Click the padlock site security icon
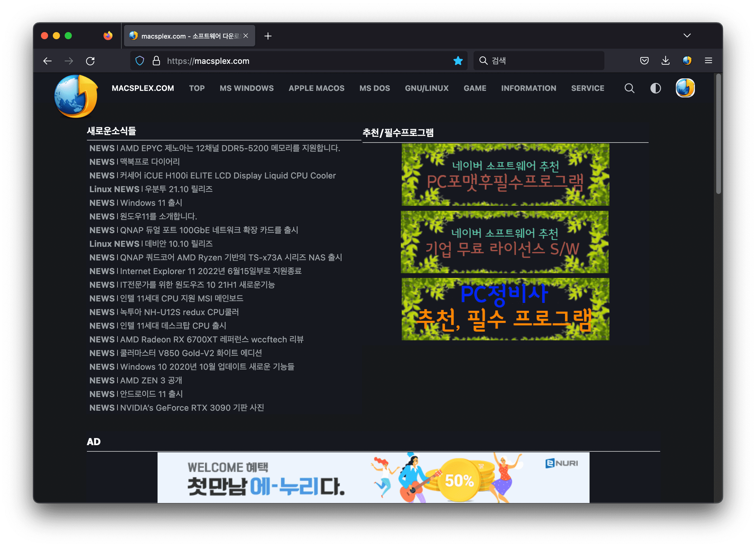 (x=156, y=61)
